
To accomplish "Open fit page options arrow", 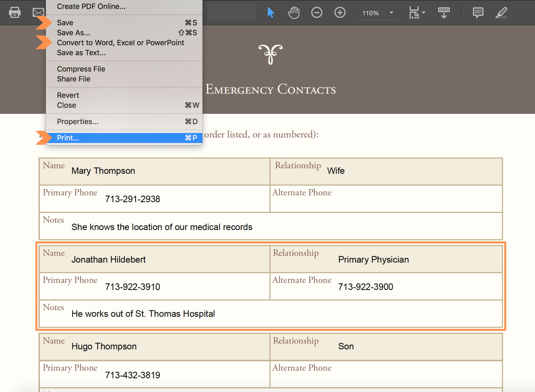I will point(424,12).
